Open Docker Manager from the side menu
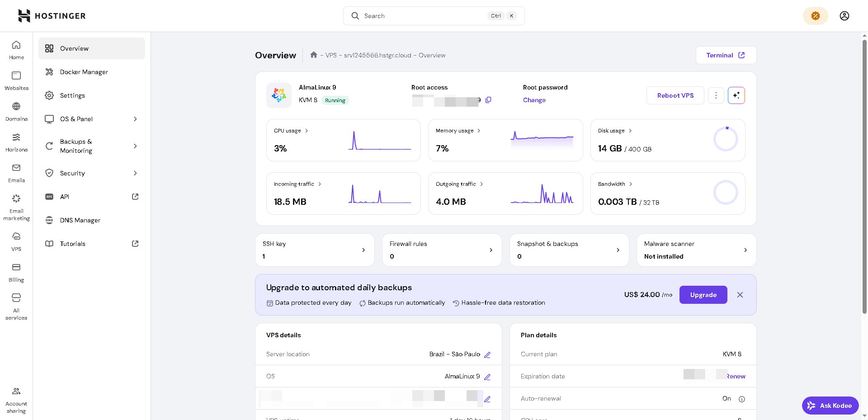The width and height of the screenshot is (868, 420). pyautogui.click(x=84, y=72)
